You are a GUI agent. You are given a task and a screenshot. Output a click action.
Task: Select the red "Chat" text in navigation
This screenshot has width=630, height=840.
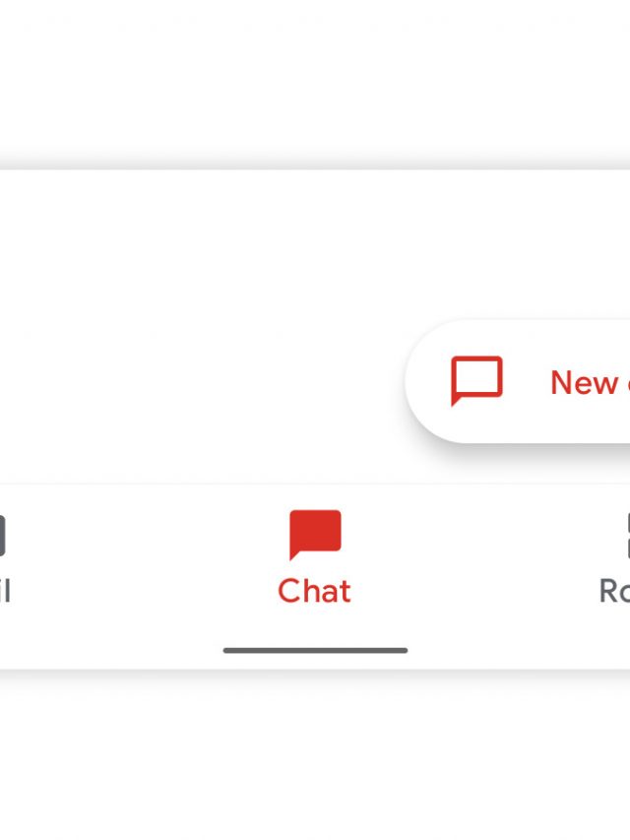(x=315, y=591)
